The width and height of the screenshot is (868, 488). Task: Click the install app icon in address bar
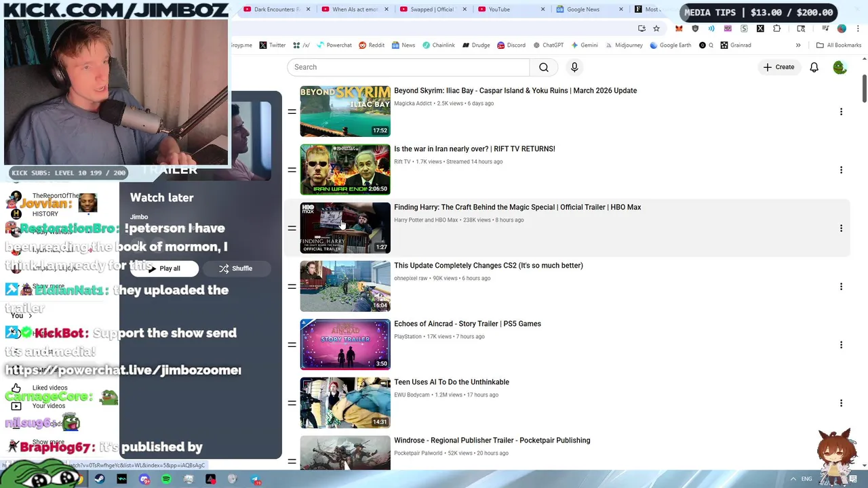642,28
